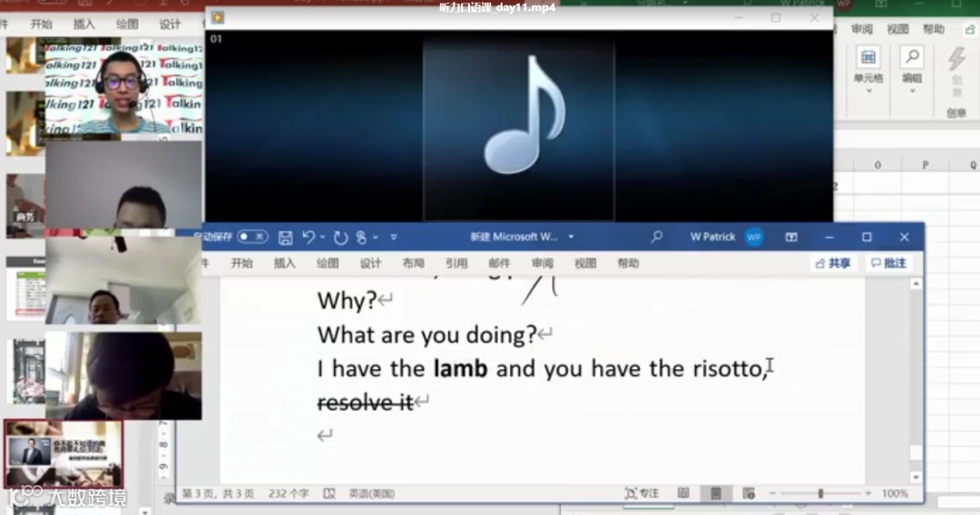980x515 pixels.
Task: Open the 插入 tab in PowerPoint window
Action: [x=83, y=24]
